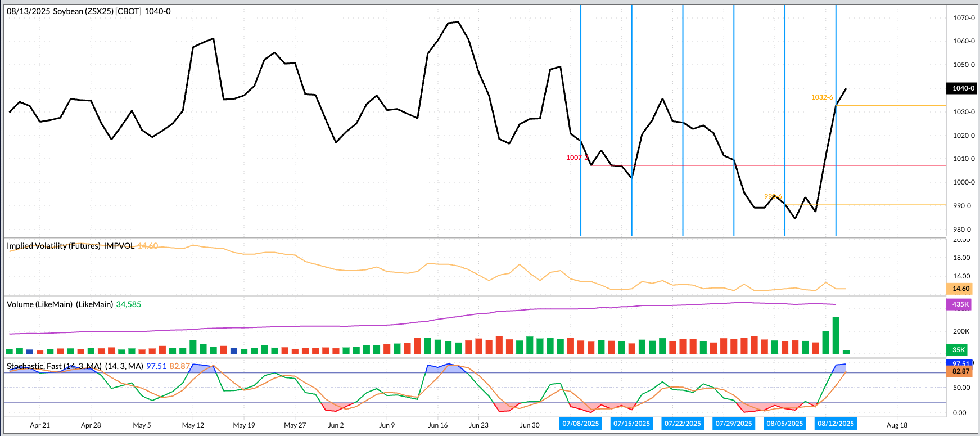Click the orange 14.60 implied volatility tag
Viewport: 980px width, 436px height.
tap(960, 289)
